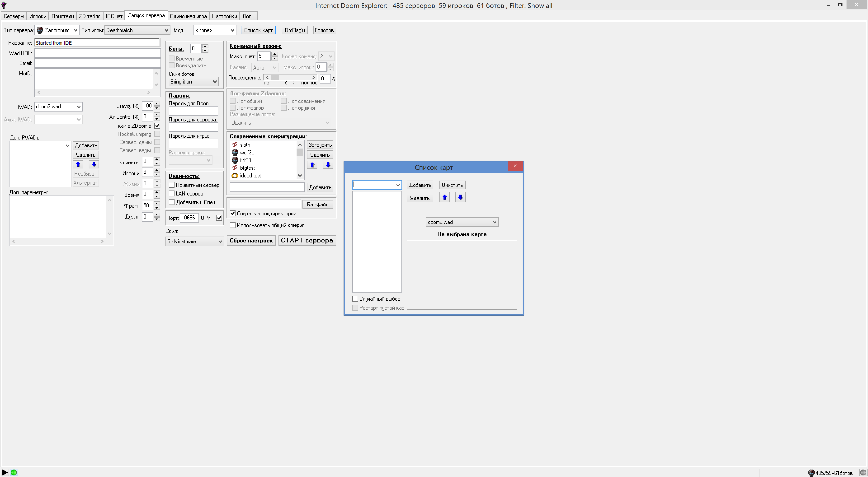Click the blue down arrow under Доп. PWADы
868x477 pixels.
coord(94,164)
